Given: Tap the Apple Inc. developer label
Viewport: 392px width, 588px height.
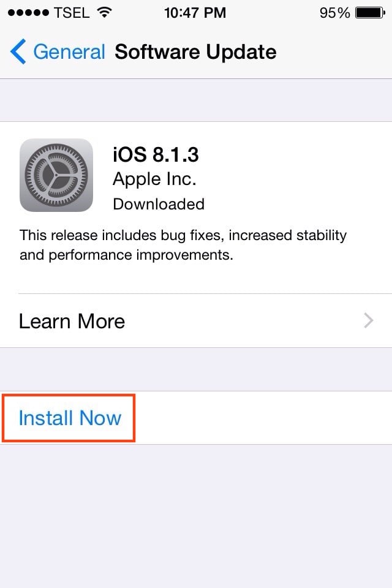Looking at the screenshot, I should [154, 179].
